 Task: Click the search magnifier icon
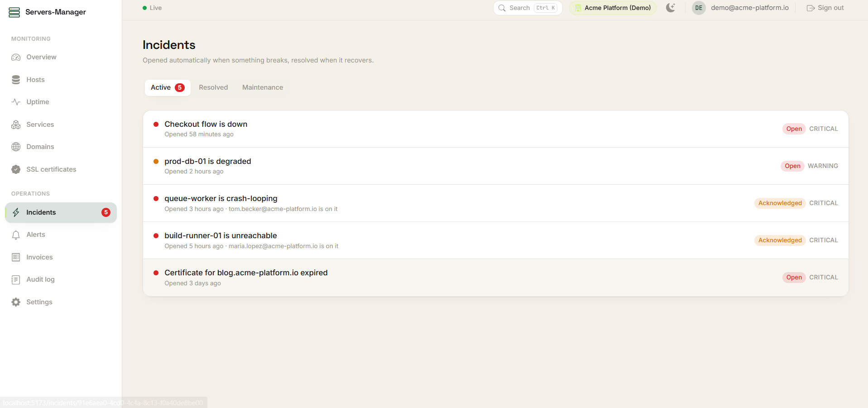(502, 8)
